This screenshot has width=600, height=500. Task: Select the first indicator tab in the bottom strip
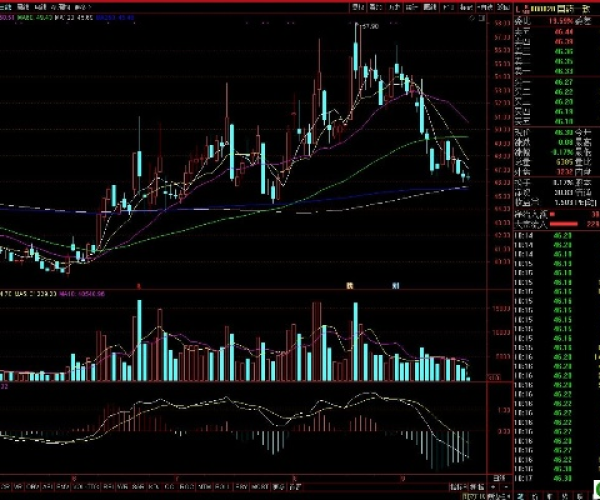click(x=8, y=487)
